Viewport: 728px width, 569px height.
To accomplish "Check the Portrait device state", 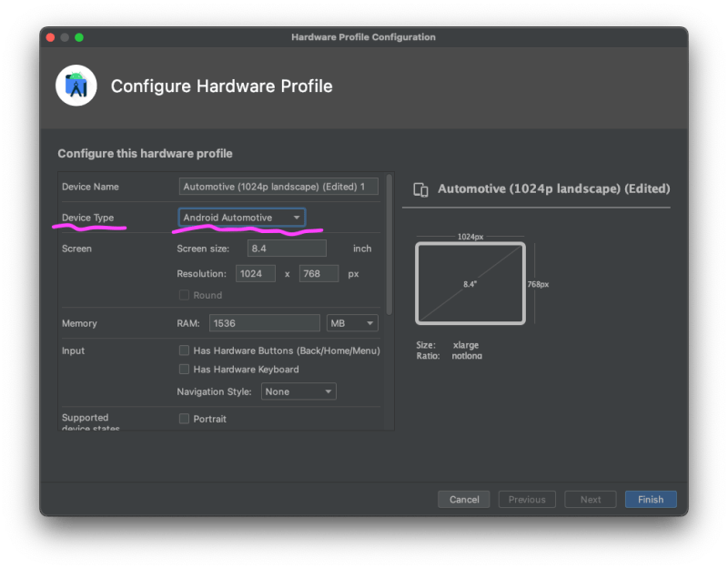I will coord(185,419).
